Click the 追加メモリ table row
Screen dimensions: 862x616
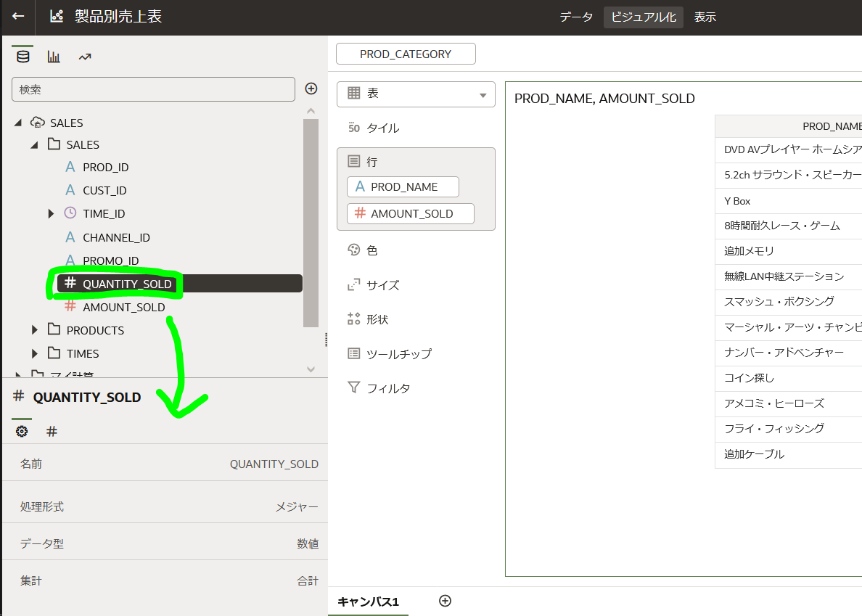(x=788, y=251)
